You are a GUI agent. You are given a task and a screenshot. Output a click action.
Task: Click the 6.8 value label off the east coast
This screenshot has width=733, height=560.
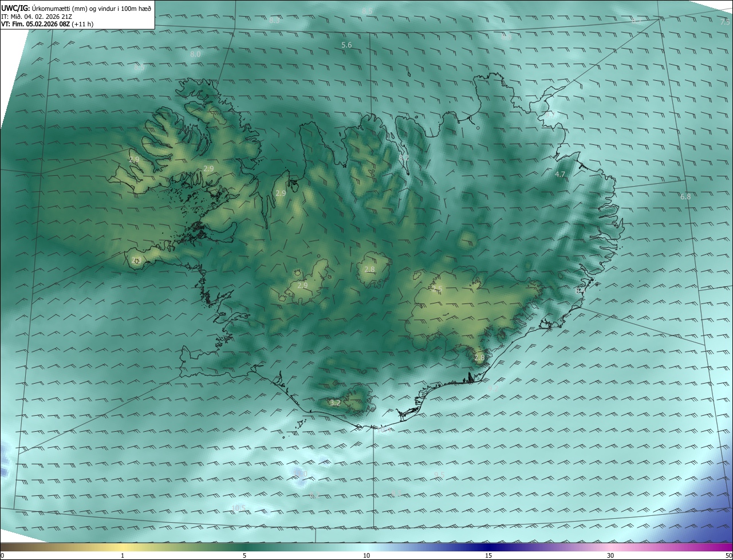[685, 196]
